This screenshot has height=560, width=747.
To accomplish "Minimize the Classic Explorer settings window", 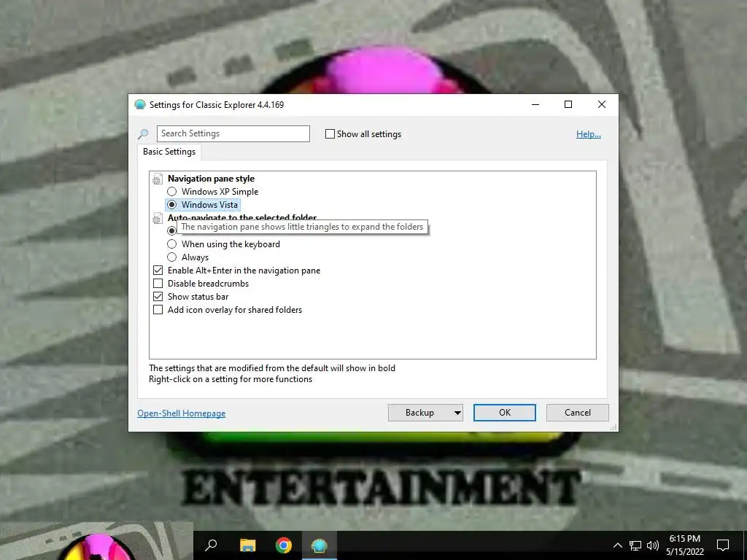I will pyautogui.click(x=535, y=105).
